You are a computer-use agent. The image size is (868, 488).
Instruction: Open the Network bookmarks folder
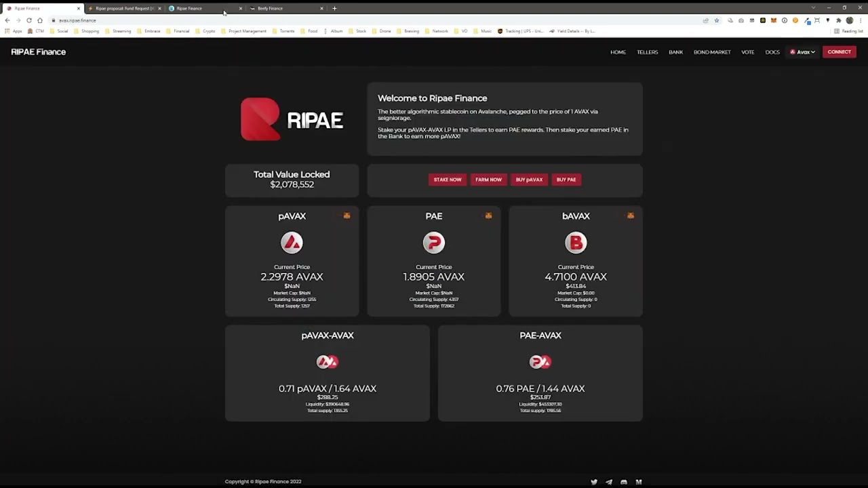click(x=436, y=31)
